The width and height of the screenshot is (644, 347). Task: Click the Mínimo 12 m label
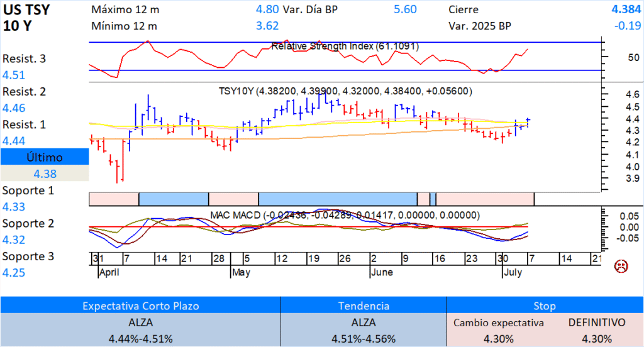[124, 26]
